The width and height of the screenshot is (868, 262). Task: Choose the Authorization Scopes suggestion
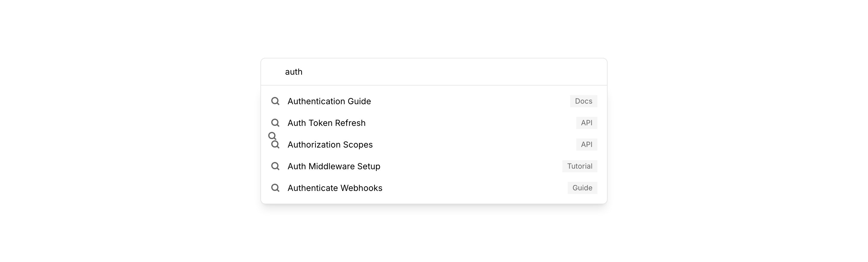(x=330, y=145)
